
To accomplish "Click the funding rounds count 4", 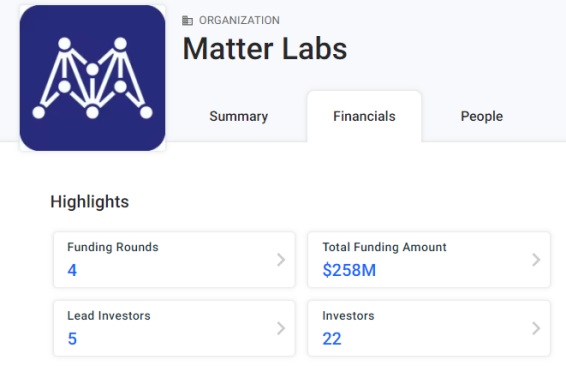I will click(72, 270).
